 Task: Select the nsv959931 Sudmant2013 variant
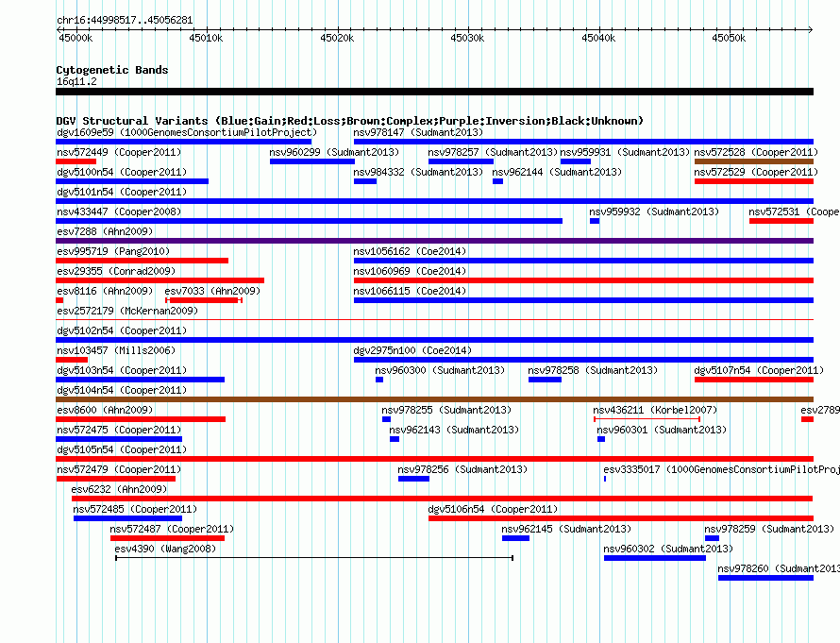pyautogui.click(x=625, y=152)
